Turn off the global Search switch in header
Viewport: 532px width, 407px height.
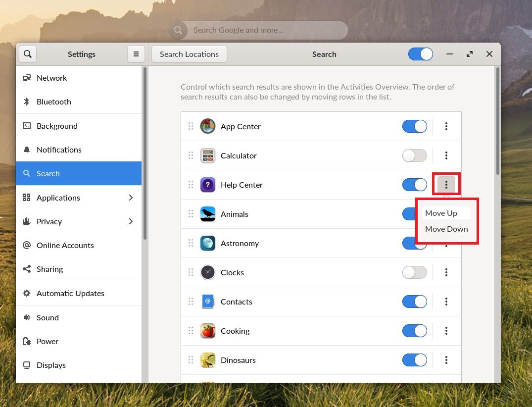420,54
